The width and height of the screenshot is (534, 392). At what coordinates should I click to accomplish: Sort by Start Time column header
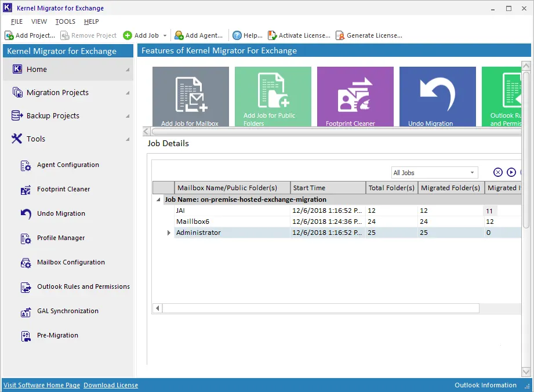coord(328,188)
